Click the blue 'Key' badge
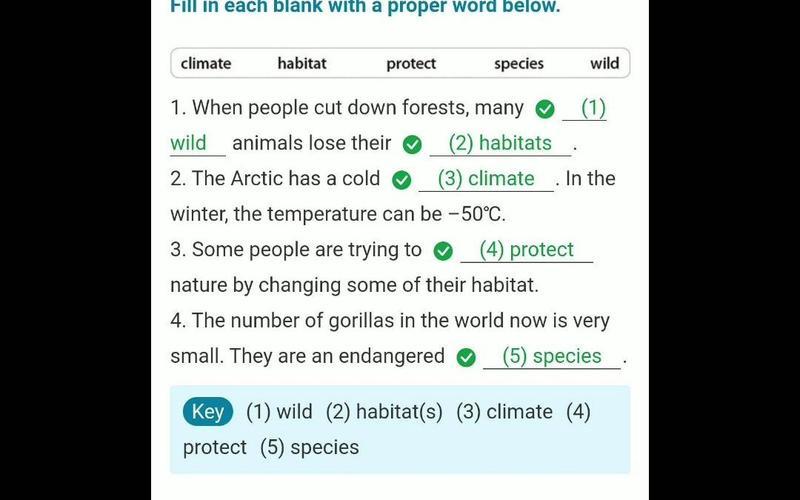The height and width of the screenshot is (500, 800). pyautogui.click(x=208, y=412)
